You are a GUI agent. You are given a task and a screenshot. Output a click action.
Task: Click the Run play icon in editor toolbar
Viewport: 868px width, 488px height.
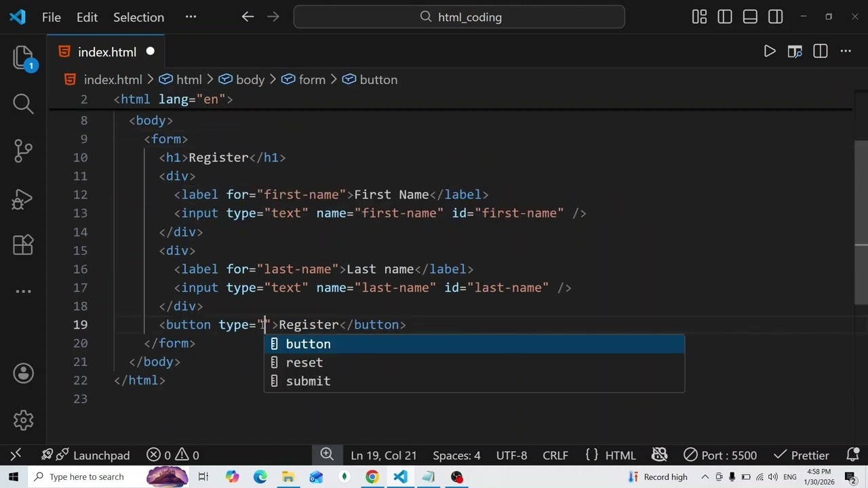coord(770,52)
